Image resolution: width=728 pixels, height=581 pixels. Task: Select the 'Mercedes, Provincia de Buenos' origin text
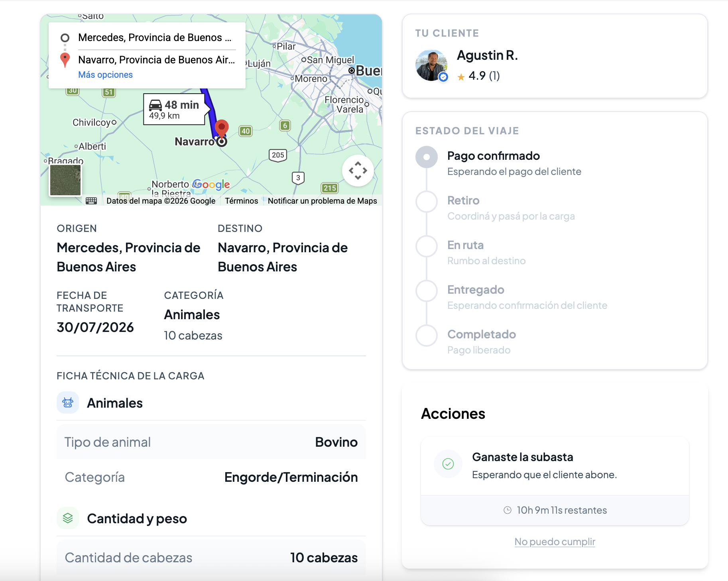click(155, 37)
